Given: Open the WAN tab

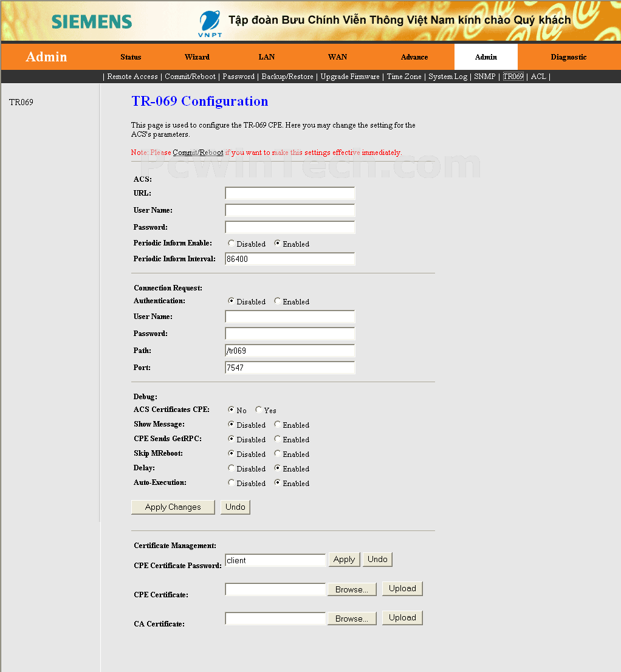Looking at the screenshot, I should tap(337, 57).
